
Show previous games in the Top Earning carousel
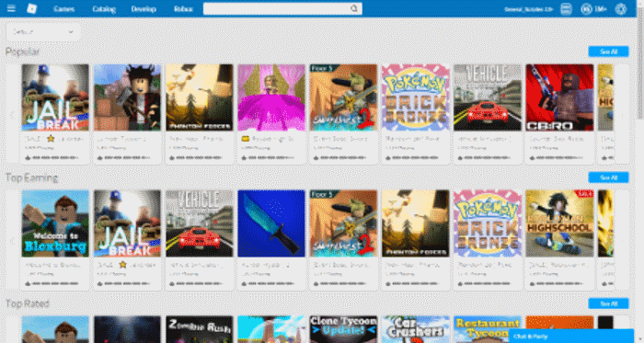(x=12, y=240)
